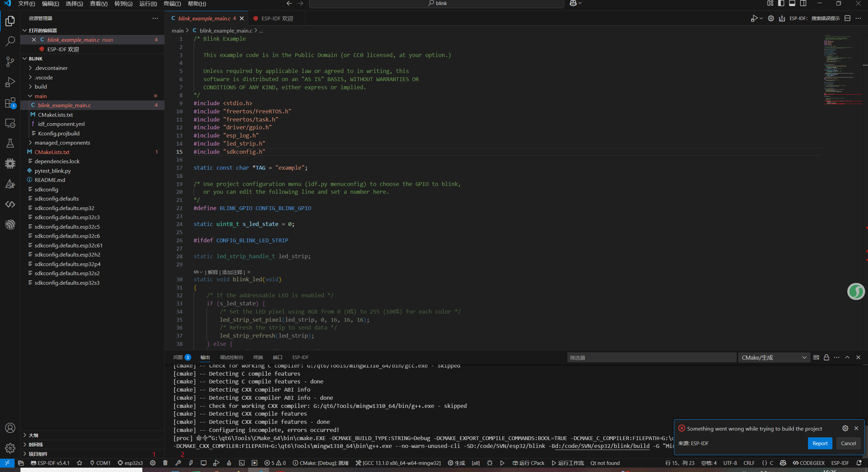Open ESP-IDF monitor device icon in status bar

(x=203, y=463)
